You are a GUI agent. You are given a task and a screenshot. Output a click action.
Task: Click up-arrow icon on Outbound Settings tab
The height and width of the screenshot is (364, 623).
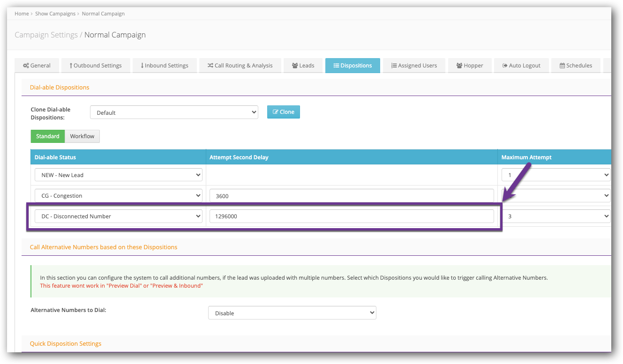coord(71,66)
